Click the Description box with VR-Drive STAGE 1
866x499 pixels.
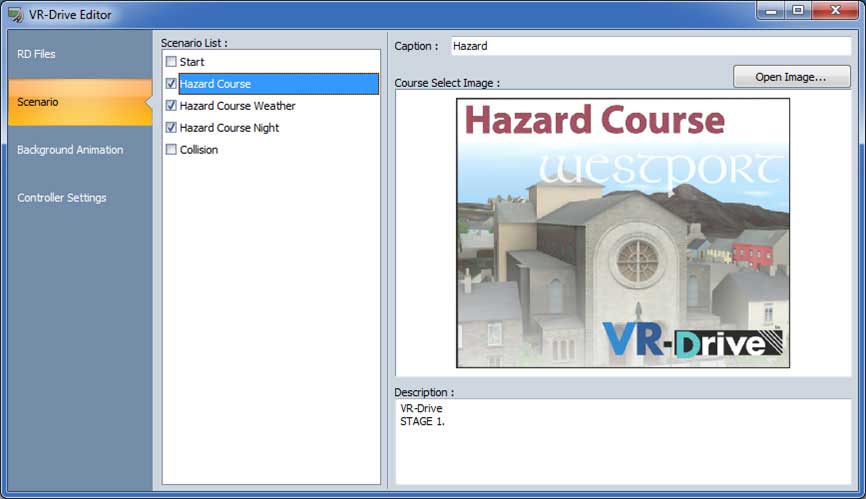[x=623, y=442]
